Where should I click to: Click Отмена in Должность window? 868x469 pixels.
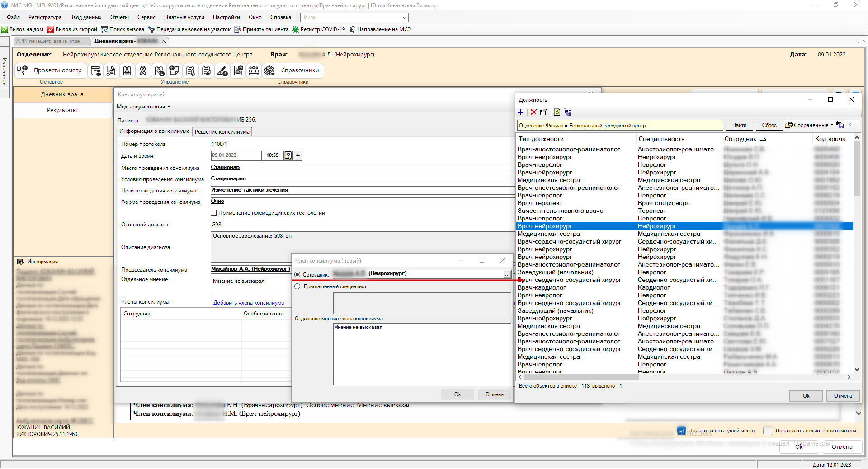(843, 396)
